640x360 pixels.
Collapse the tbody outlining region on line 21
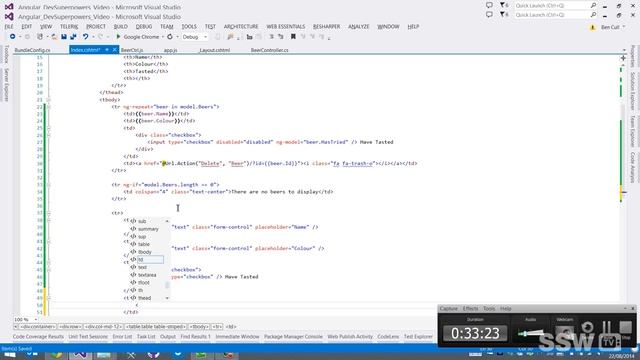(x=49, y=100)
